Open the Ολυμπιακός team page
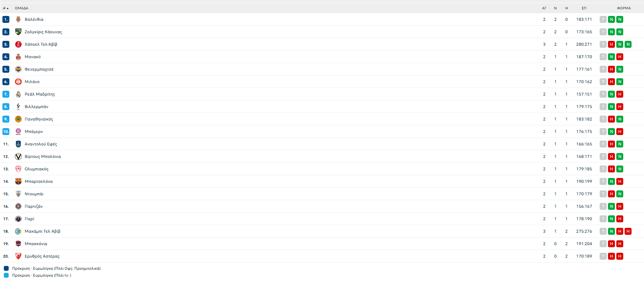The image size is (644, 286). 36,169
